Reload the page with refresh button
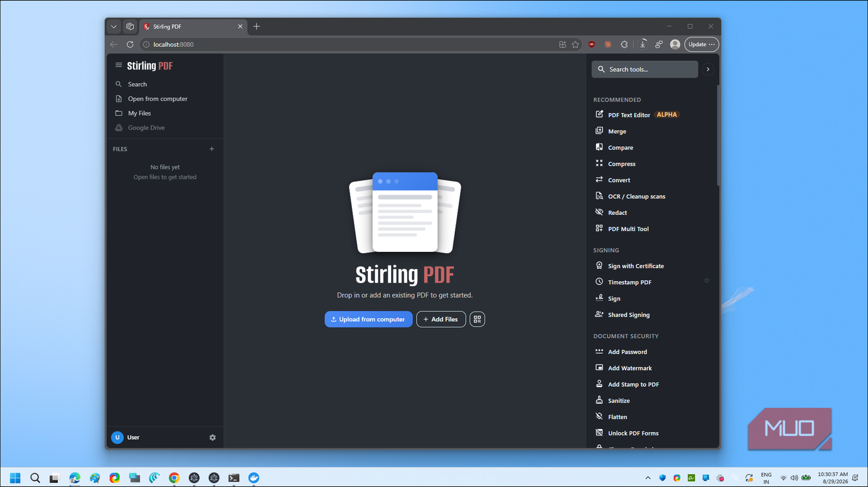Viewport: 868px width, 487px height. point(130,44)
